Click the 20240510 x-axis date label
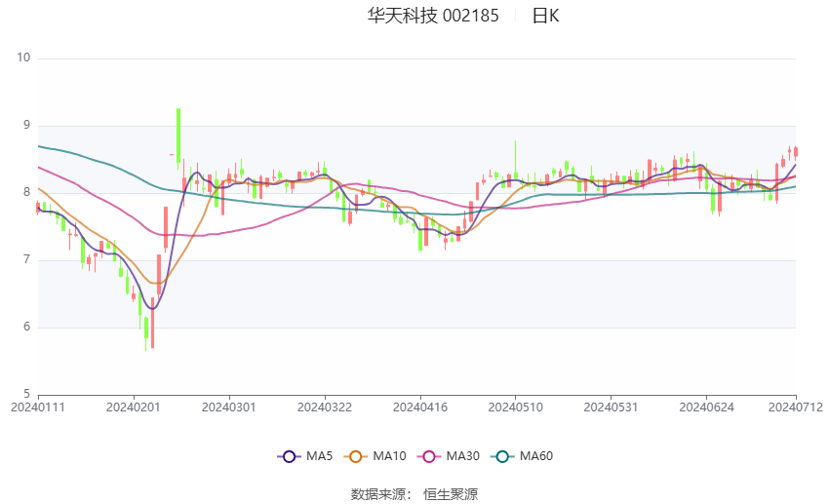This screenshot has width=829, height=504. (516, 407)
